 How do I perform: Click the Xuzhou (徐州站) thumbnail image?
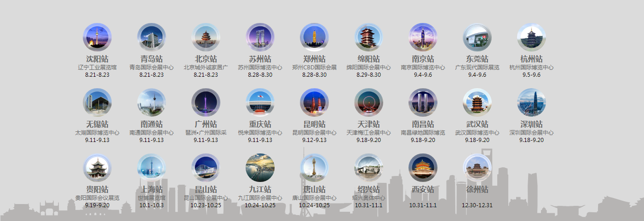(x=477, y=168)
